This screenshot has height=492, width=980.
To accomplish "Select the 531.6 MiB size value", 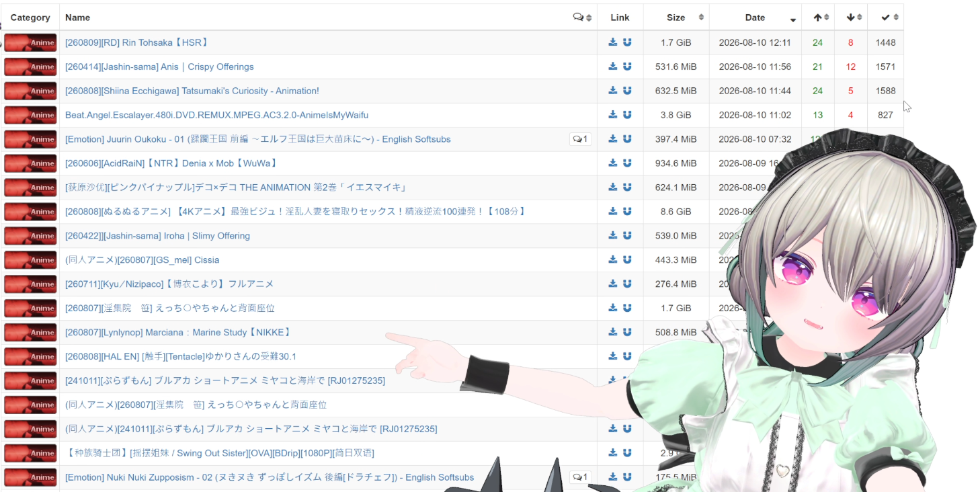I will pyautogui.click(x=676, y=67).
